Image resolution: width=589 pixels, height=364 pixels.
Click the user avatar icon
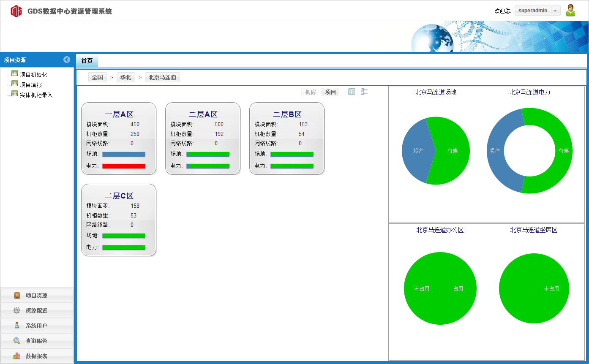coord(570,11)
